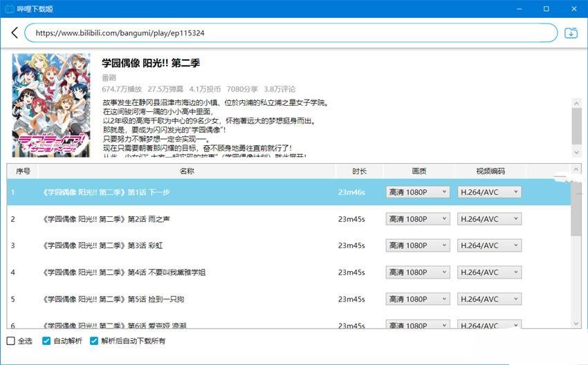The width and height of the screenshot is (588, 365).
Task: Maximize the 哔哩下载姬 window
Action: point(546,8)
